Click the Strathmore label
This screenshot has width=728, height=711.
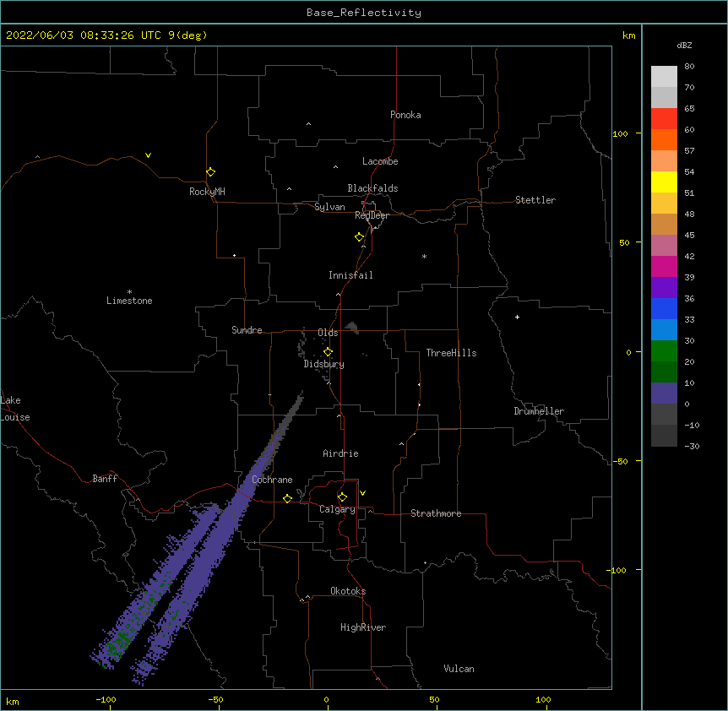(436, 513)
